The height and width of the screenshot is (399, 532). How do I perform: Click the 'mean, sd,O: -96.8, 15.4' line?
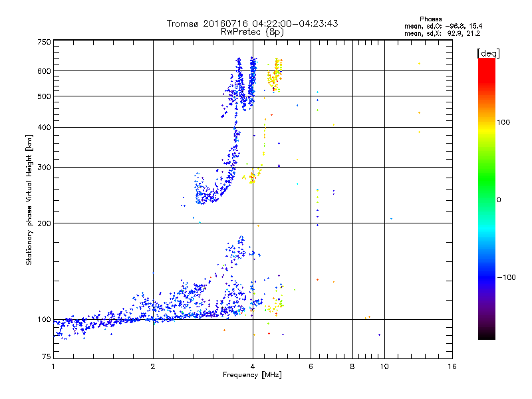tap(443, 26)
